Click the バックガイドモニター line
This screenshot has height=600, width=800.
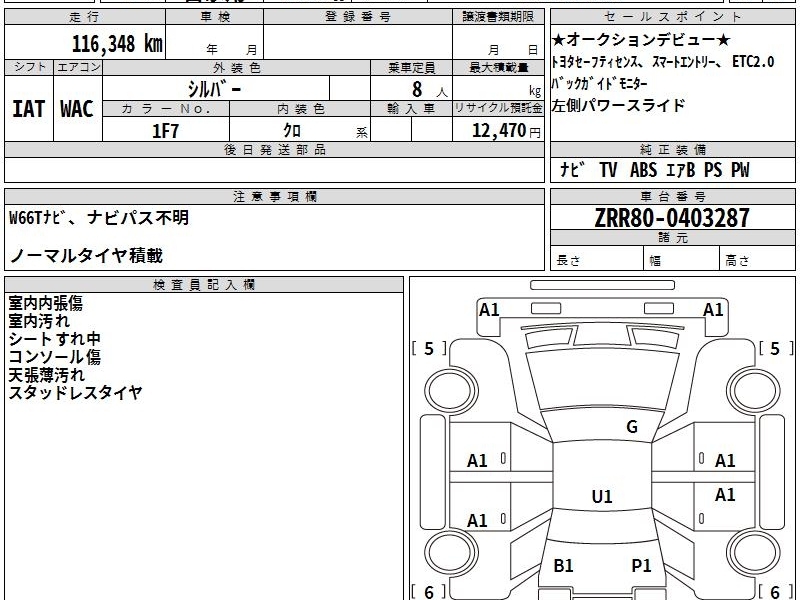pos(599,83)
